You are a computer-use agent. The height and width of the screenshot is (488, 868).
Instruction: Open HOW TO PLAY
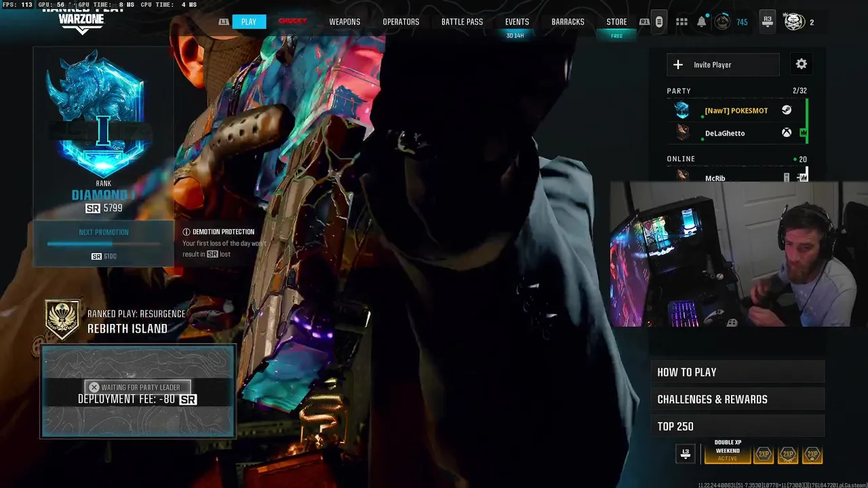(738, 372)
